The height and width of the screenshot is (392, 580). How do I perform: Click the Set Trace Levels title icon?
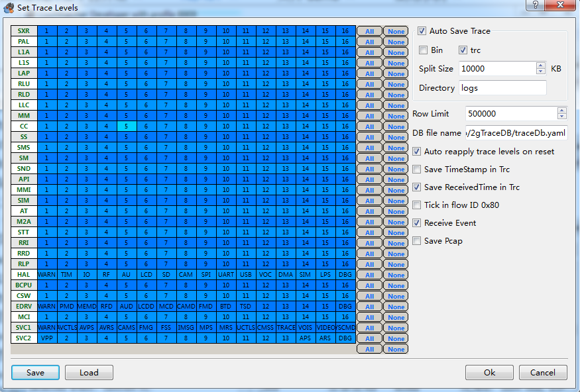pos(9,7)
